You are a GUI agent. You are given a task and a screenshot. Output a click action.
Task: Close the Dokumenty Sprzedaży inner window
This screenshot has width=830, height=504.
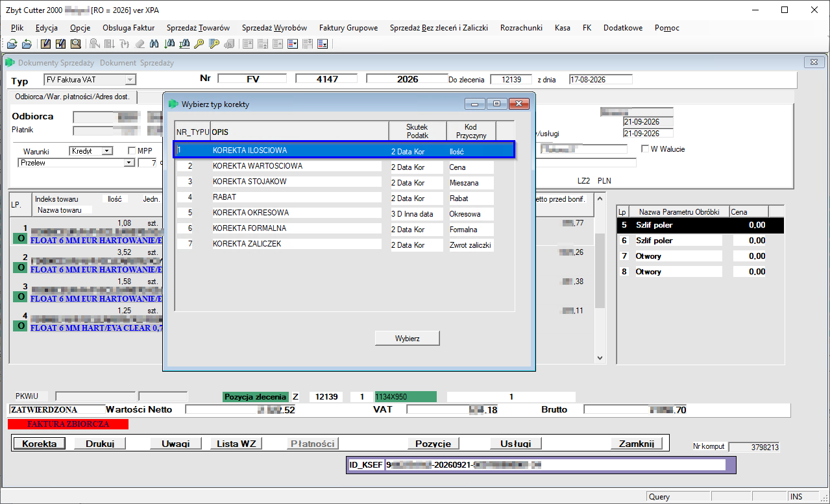[x=814, y=62]
